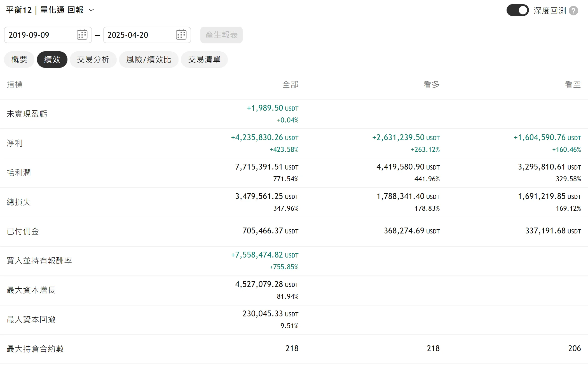
Task: Click the 230,045.33 USDT max drawdown value
Action: (270, 314)
